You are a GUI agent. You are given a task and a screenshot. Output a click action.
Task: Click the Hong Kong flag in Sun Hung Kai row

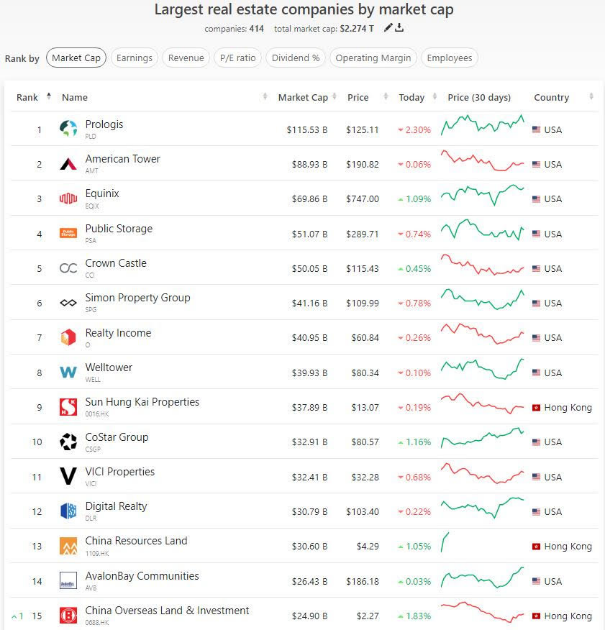point(536,408)
